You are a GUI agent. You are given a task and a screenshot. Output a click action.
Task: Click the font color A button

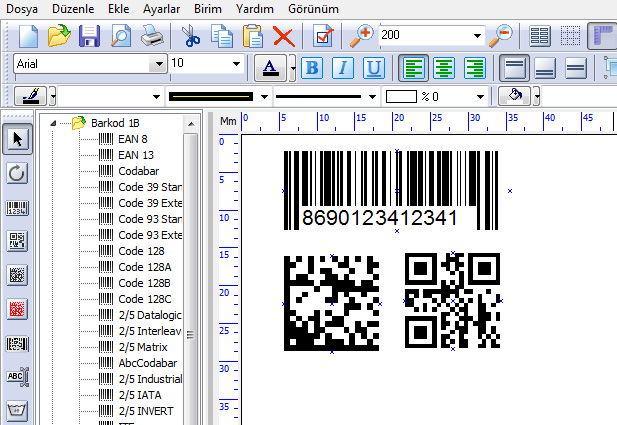coord(270,68)
